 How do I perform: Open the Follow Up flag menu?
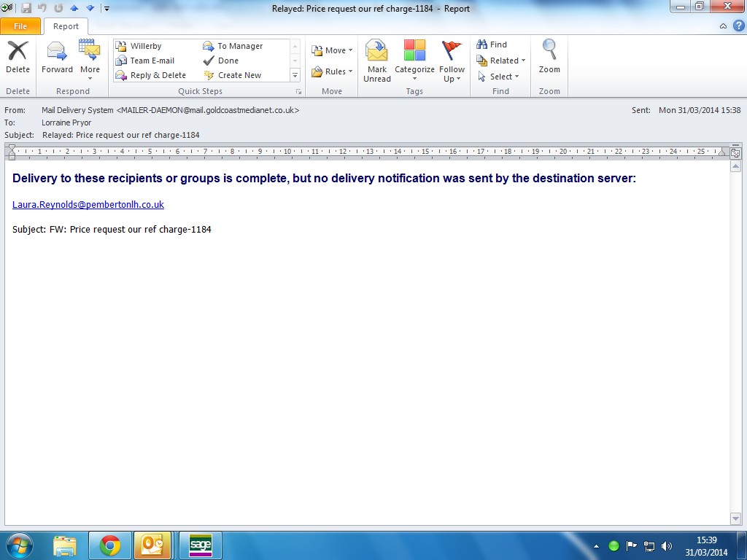452,61
